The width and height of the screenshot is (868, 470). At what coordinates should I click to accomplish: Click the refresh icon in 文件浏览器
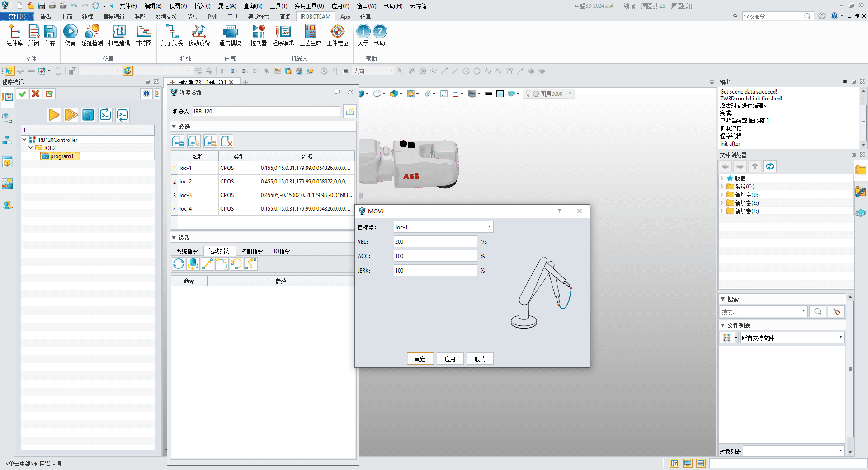coord(769,167)
